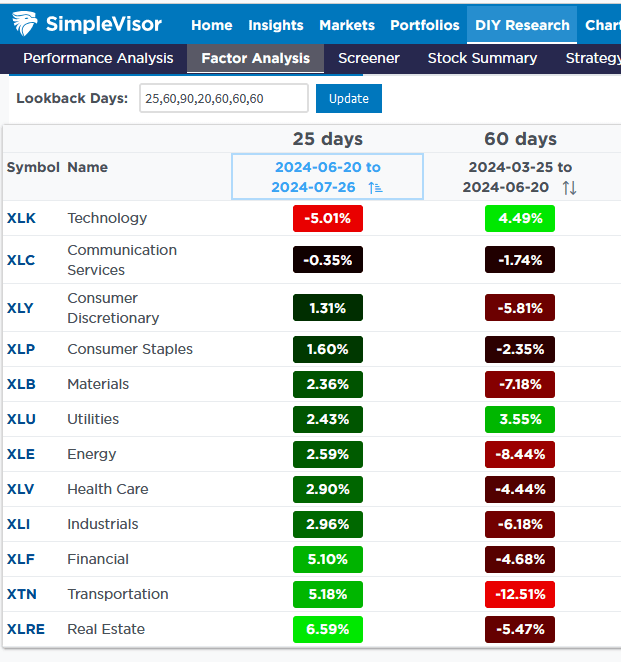Select the Factor Analysis tab
621x671 pixels.
pyautogui.click(x=255, y=58)
